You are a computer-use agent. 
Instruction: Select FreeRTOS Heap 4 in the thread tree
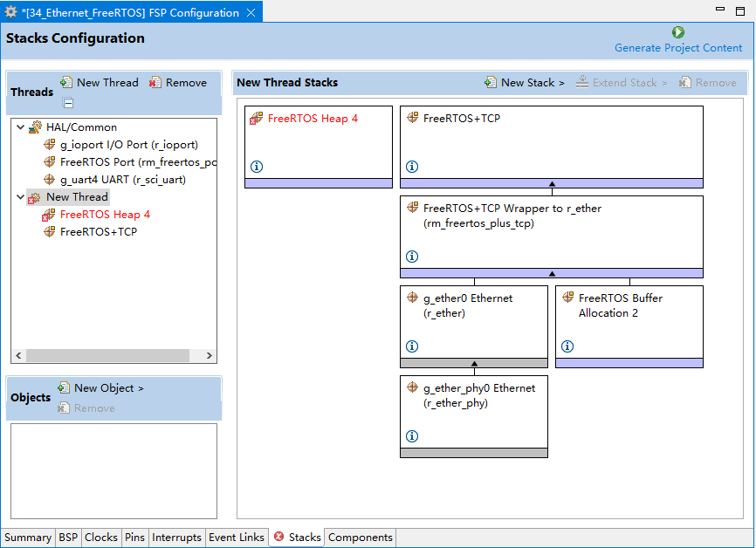96,215
